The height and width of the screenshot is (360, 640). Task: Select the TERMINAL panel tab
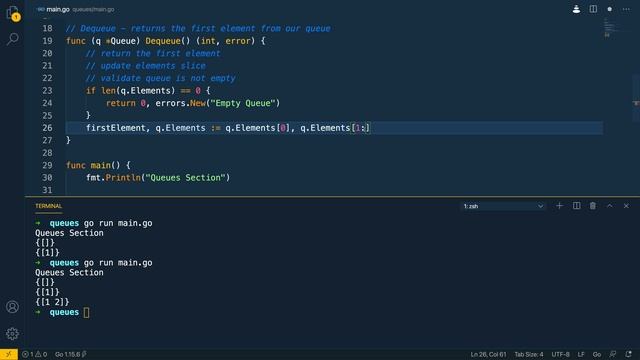(48, 206)
